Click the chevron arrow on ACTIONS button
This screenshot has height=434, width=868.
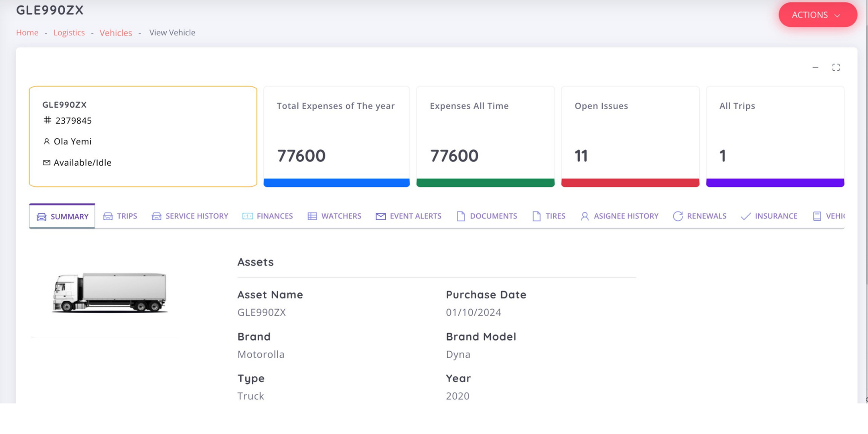tap(837, 15)
